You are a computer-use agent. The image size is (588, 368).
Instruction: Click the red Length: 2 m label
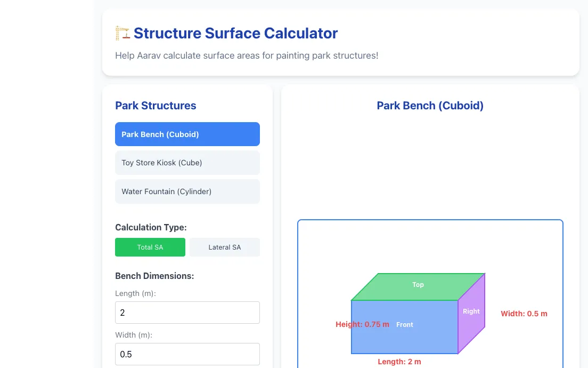coord(399,362)
